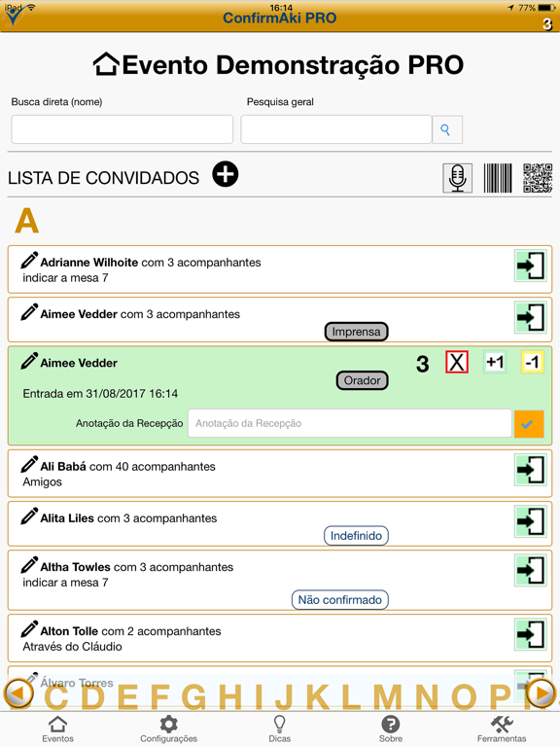Check in Aimee Vedder with 3 acompanhantes
The width and height of the screenshot is (560, 747).
click(x=531, y=317)
